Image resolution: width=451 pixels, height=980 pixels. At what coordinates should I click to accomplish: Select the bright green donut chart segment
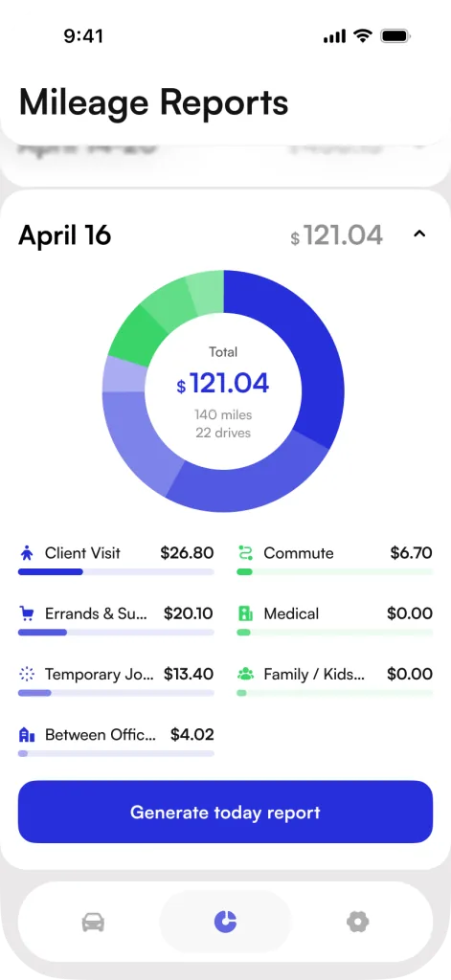[x=133, y=336]
